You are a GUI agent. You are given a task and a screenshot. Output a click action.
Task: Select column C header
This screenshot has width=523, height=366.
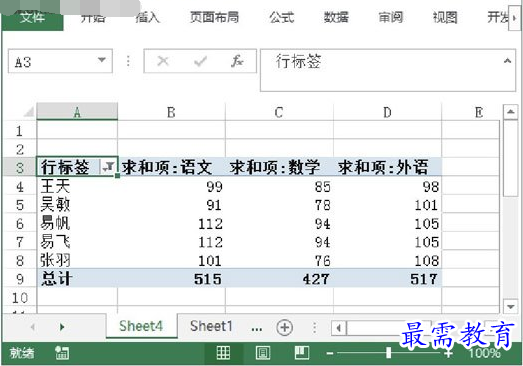click(279, 112)
